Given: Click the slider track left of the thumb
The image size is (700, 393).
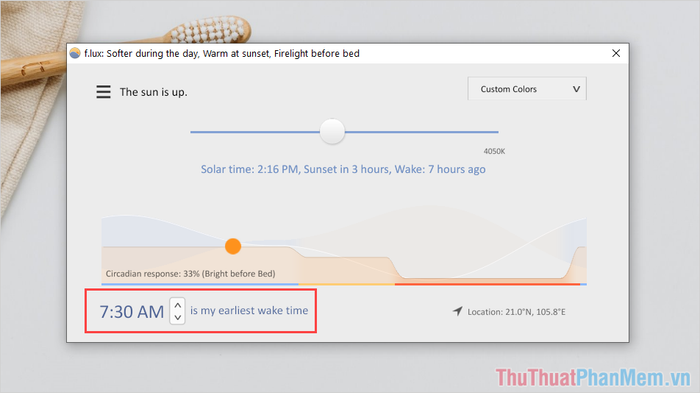Looking at the screenshot, I should tap(255, 132).
